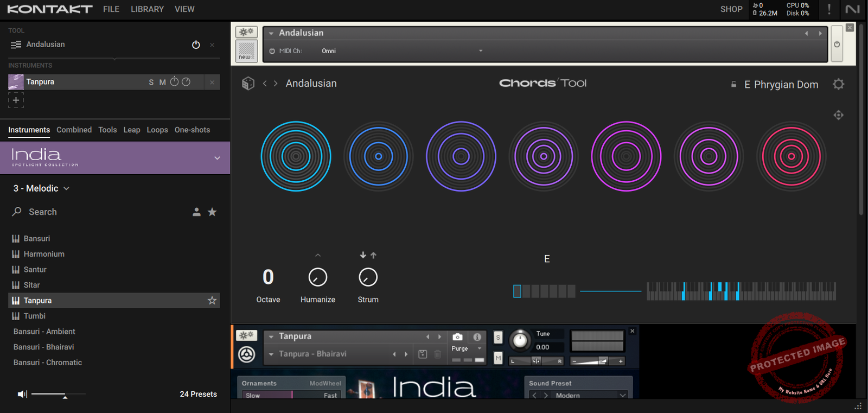Filter by favorites star icon

coord(212,212)
